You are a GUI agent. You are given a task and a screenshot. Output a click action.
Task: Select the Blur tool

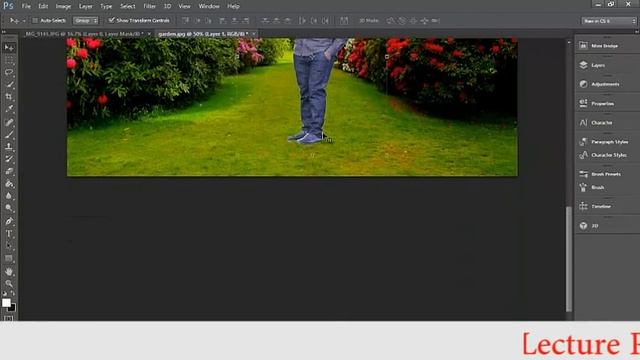9,196
